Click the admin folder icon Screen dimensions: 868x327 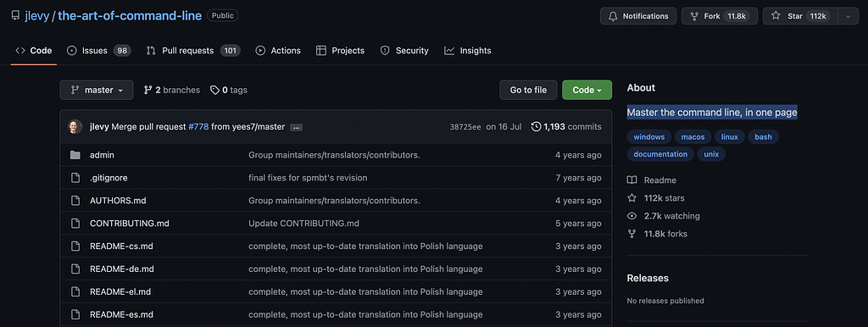click(75, 155)
